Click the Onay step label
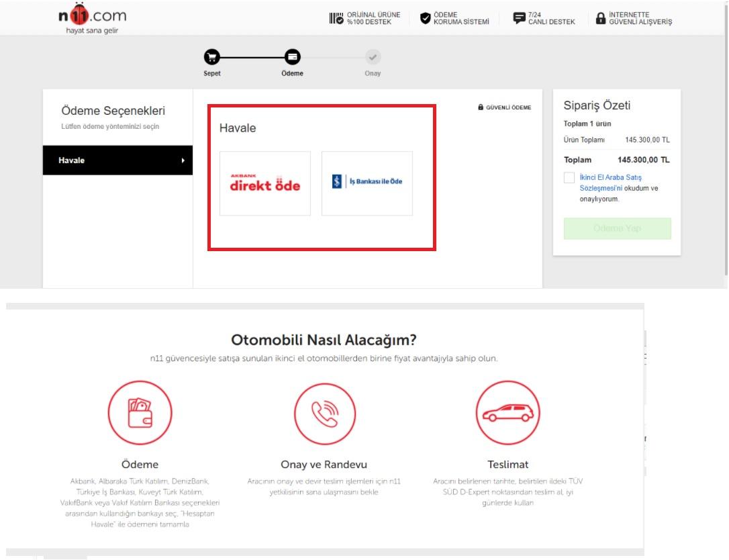This screenshot has width=729, height=560. click(373, 73)
